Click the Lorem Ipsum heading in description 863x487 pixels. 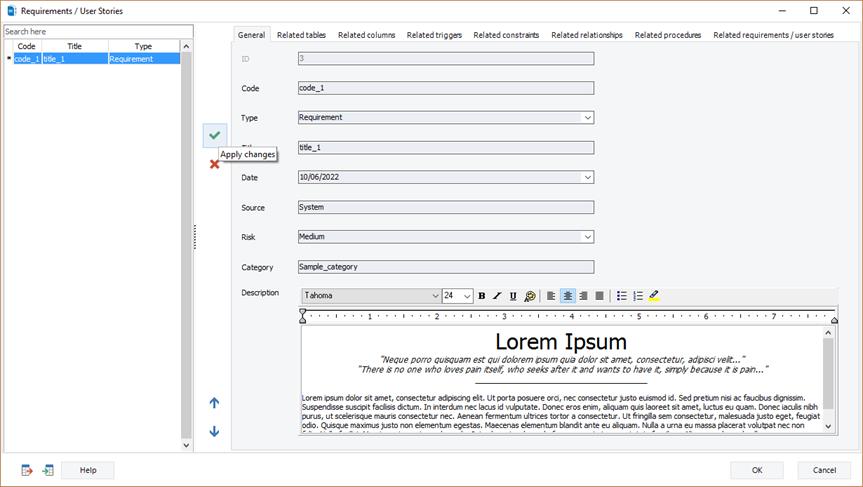561,342
